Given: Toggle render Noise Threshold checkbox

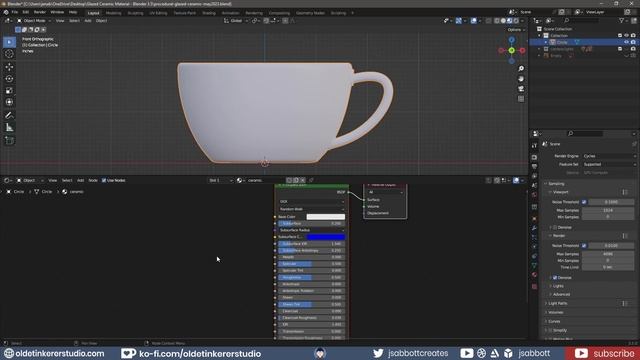Looking at the screenshot, I should pyautogui.click(x=584, y=245).
